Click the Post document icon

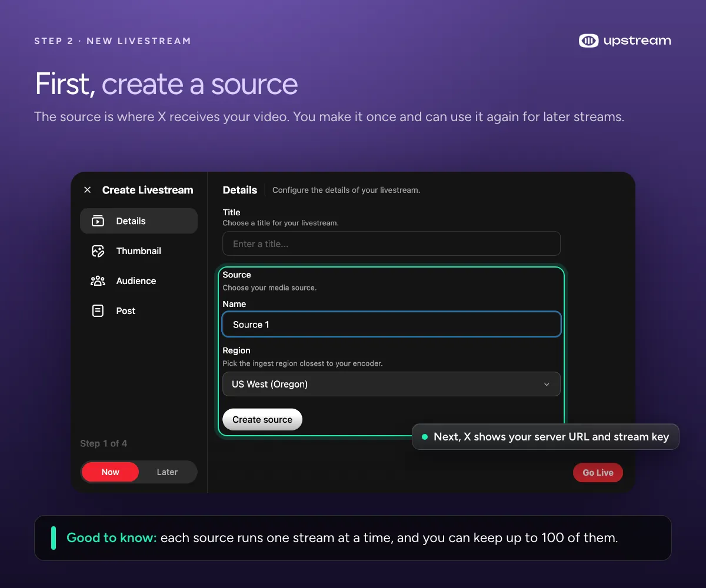98,311
